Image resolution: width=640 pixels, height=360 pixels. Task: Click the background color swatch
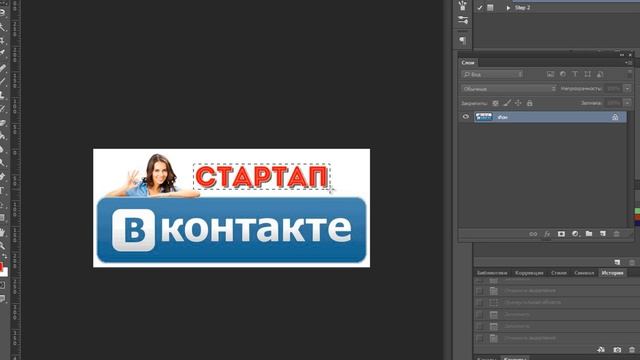[x=5, y=273]
